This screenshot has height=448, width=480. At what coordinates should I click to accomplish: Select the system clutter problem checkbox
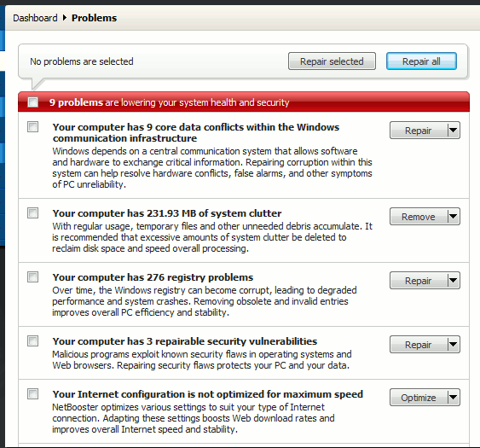(x=32, y=212)
